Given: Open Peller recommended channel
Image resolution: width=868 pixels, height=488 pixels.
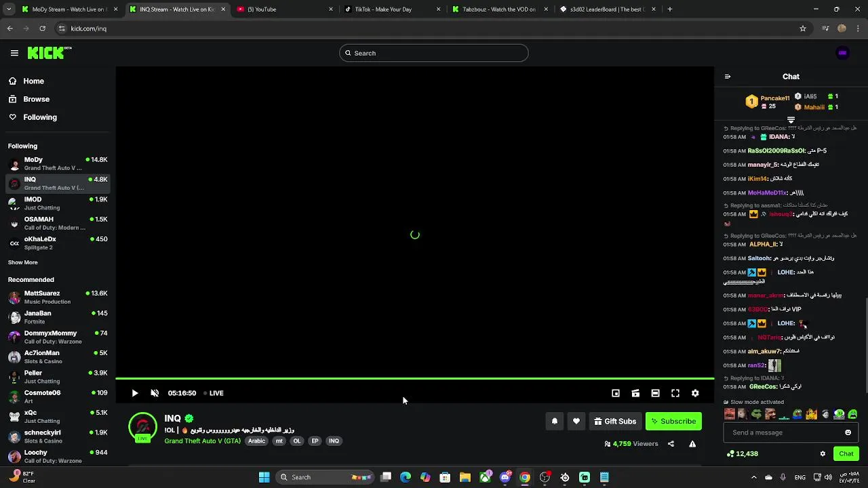Looking at the screenshot, I should [x=58, y=376].
